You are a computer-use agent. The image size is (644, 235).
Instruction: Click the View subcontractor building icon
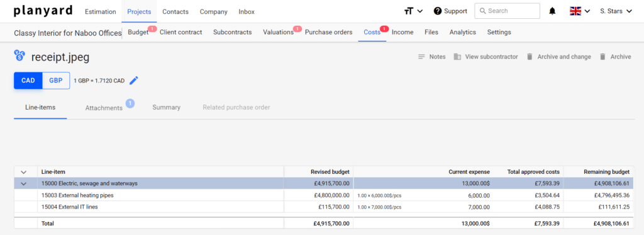coord(457,57)
